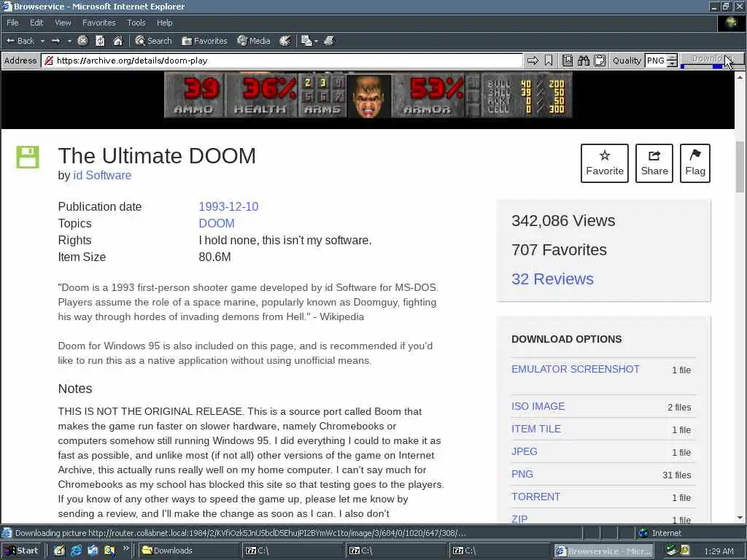Open JPEG download option
Image resolution: width=747 pixels, height=560 pixels.
(x=524, y=451)
